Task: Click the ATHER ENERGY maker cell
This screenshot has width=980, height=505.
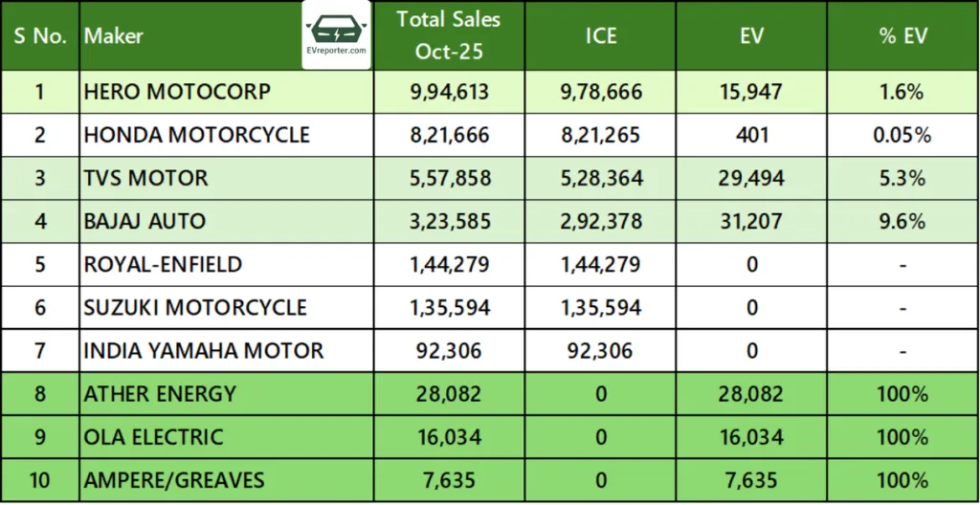Action: [x=160, y=394]
